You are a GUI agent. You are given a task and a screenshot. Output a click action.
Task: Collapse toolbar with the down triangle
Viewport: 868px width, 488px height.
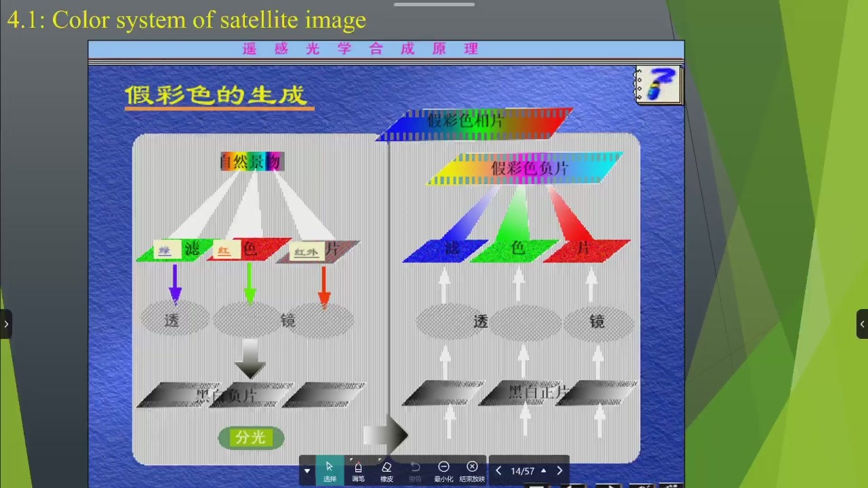307,470
